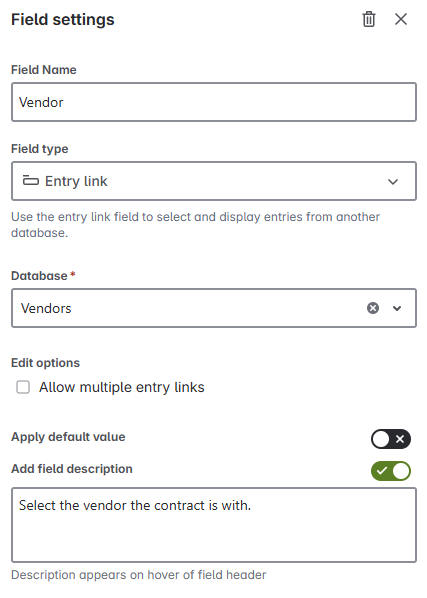
Task: Expand Field type chevron arrow
Action: [393, 182]
